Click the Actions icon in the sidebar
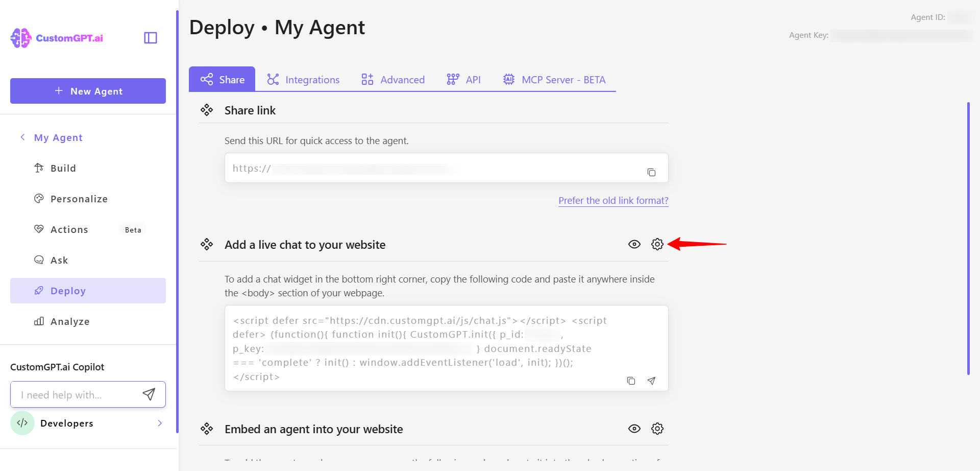This screenshot has height=471, width=980. coord(39,229)
